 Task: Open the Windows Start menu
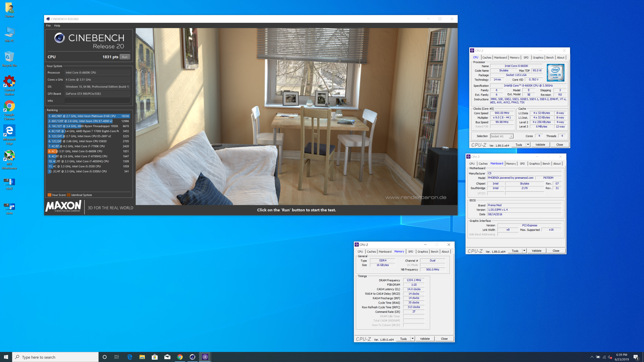coord(6,357)
